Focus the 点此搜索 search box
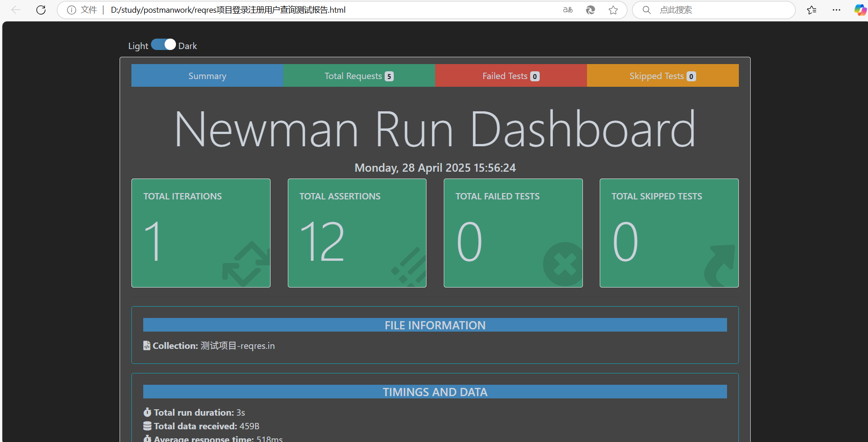868x442 pixels. 714,10
